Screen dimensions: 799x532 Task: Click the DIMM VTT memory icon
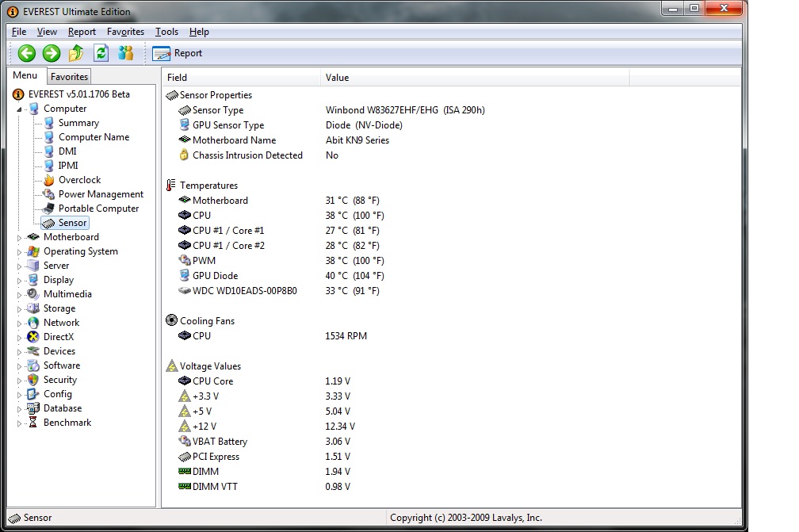[185, 487]
